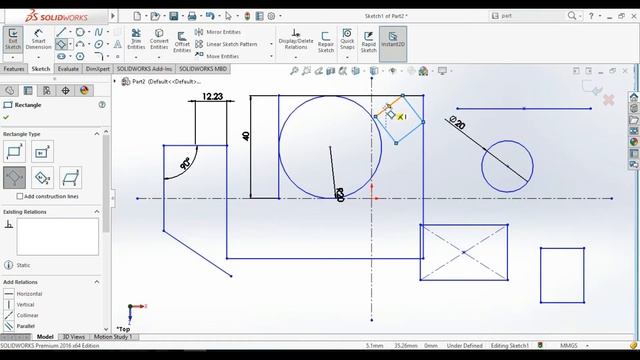Open the SOLIDWORKS MBD tab
Viewport: 640px width, 360px height.
(203, 69)
